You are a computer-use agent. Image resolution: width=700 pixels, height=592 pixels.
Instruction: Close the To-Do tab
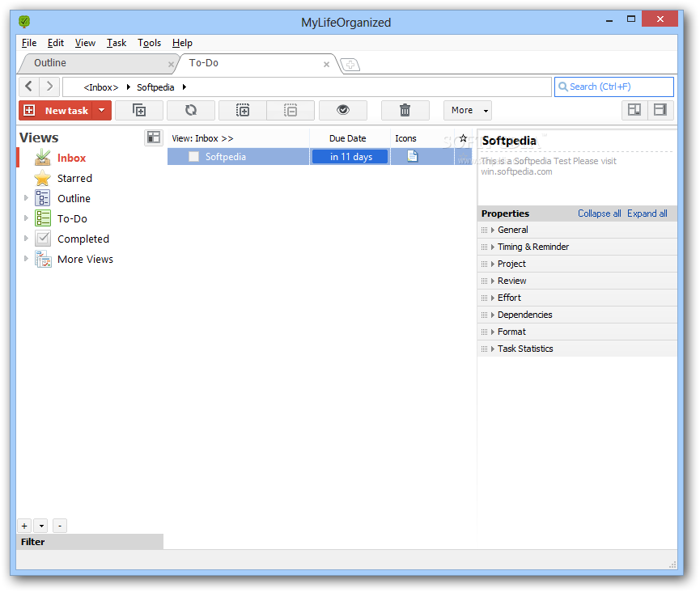(326, 64)
